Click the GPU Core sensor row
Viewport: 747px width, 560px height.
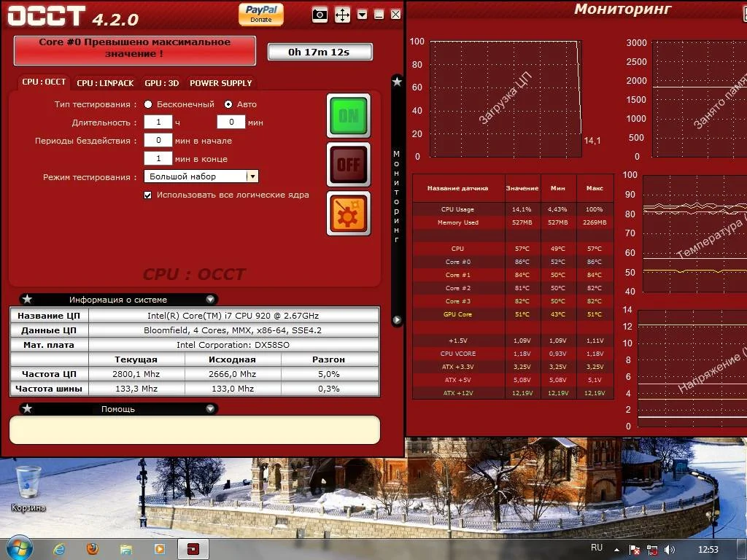click(513, 314)
